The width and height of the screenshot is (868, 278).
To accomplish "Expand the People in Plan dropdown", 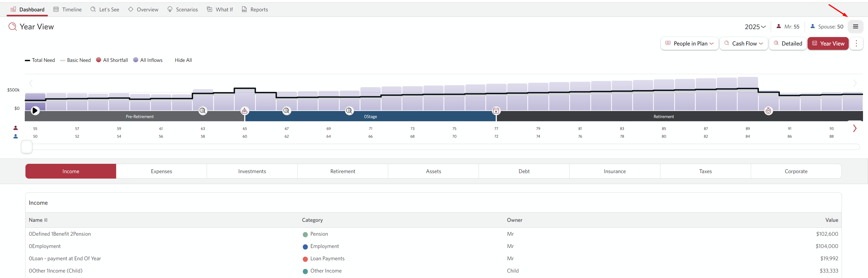I will pos(689,43).
